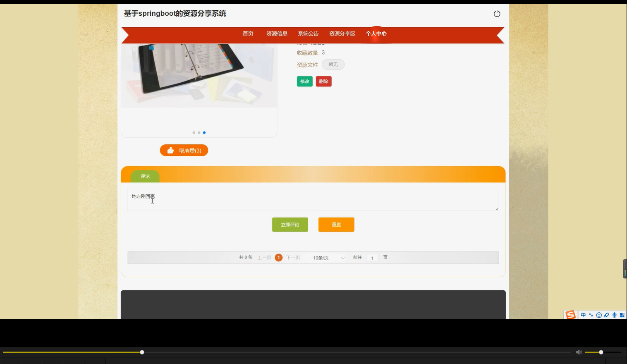Click the thumbs-up icon on 取消赞 button
Viewport: 627px width, 364px height.
pos(170,151)
